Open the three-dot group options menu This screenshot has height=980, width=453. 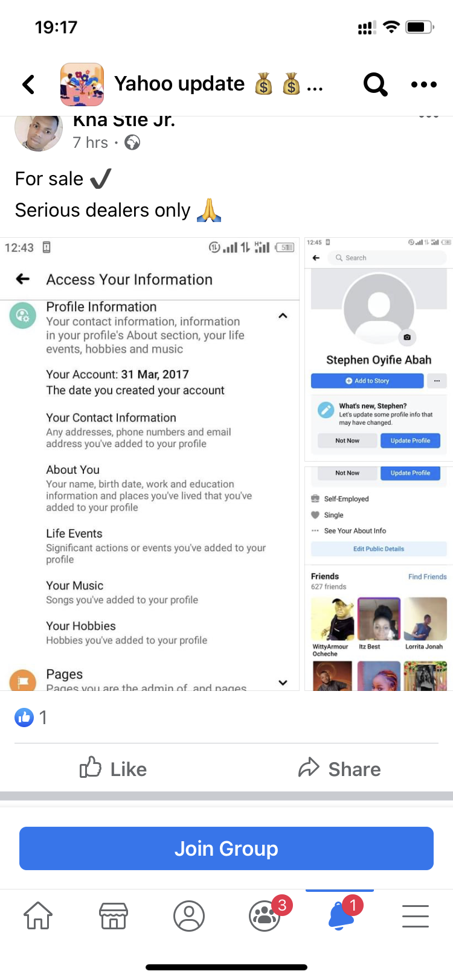(424, 84)
